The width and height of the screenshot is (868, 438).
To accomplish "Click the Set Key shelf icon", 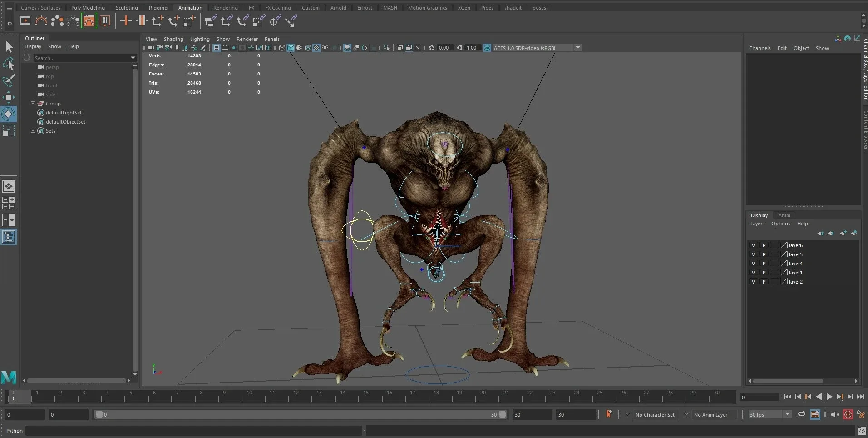I will pyautogui.click(x=126, y=20).
